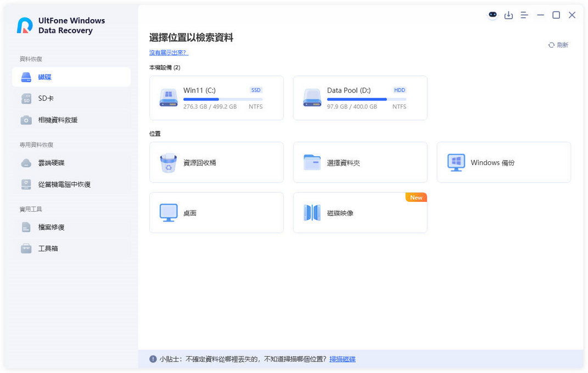Click the 檔案修復 file repair icon
This screenshot has height=373, width=588.
click(x=26, y=227)
